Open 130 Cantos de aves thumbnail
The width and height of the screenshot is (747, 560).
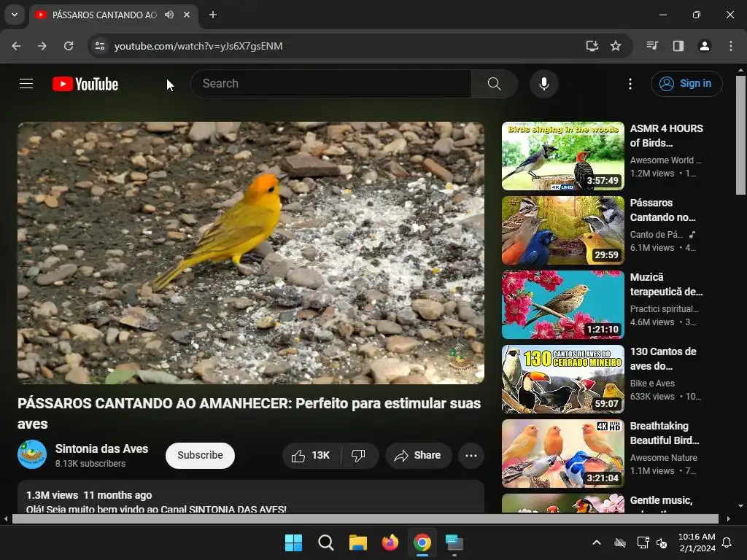click(562, 379)
